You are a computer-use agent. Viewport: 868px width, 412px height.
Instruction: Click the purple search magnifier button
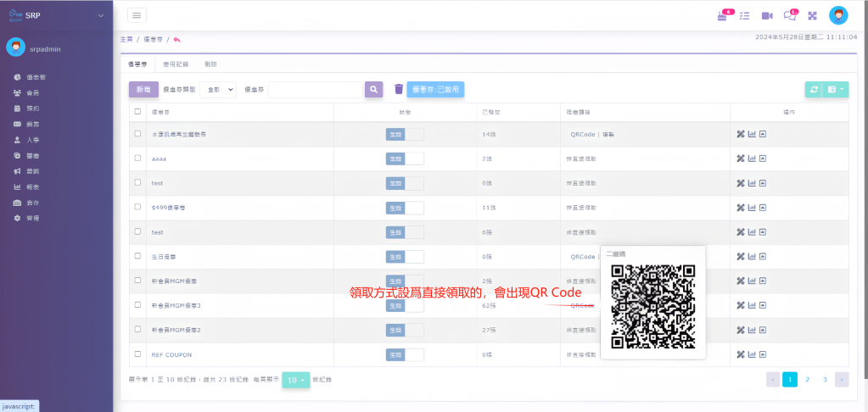point(373,89)
